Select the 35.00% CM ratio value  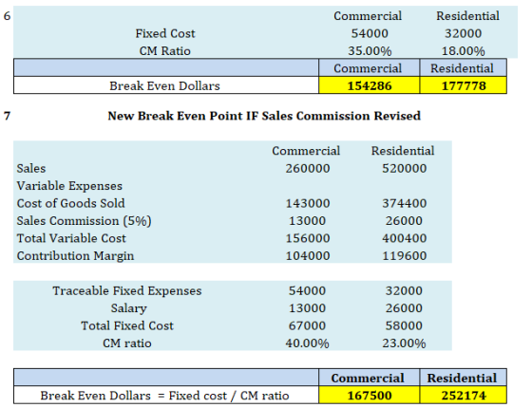point(370,51)
